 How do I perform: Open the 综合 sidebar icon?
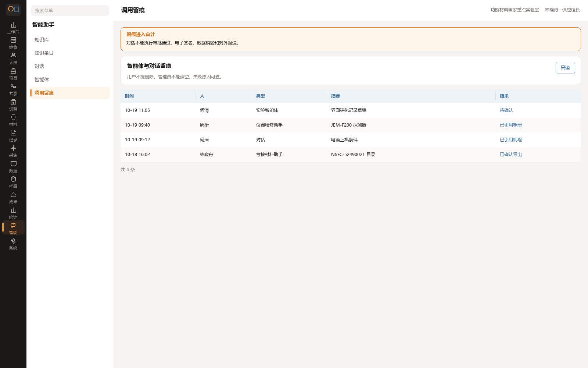13,43
